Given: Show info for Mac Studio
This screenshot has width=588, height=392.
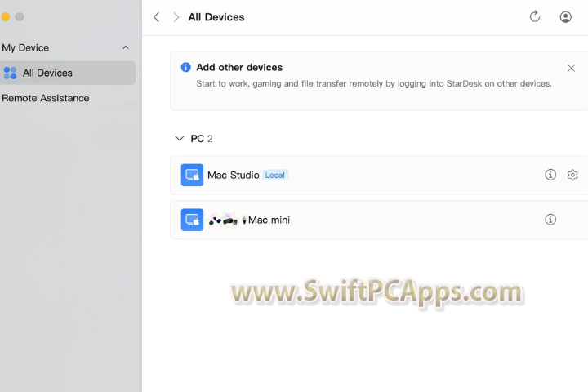Looking at the screenshot, I should pyautogui.click(x=550, y=175).
